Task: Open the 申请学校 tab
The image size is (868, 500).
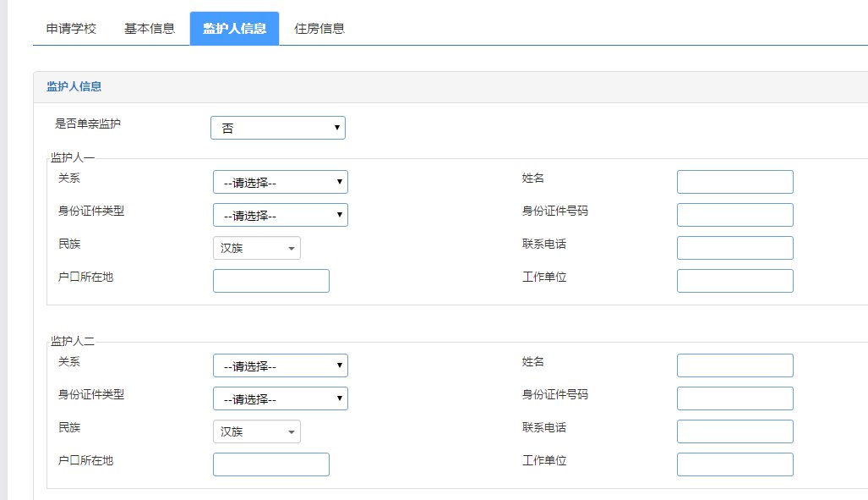Action: 71,29
